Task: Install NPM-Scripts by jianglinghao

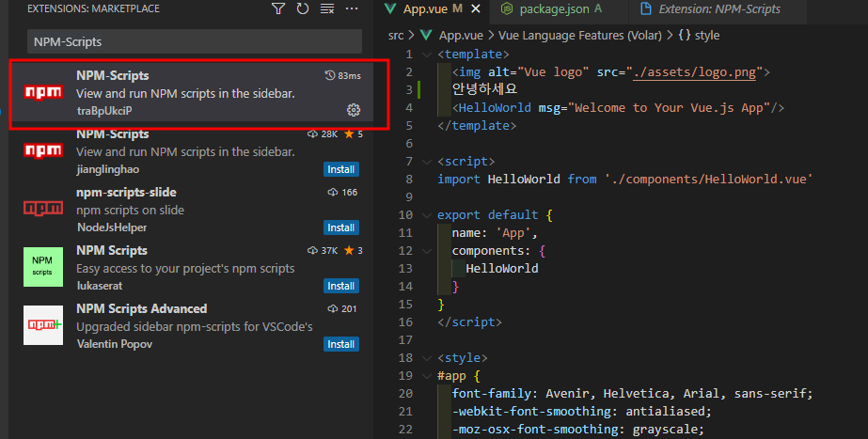Action: pyautogui.click(x=341, y=169)
